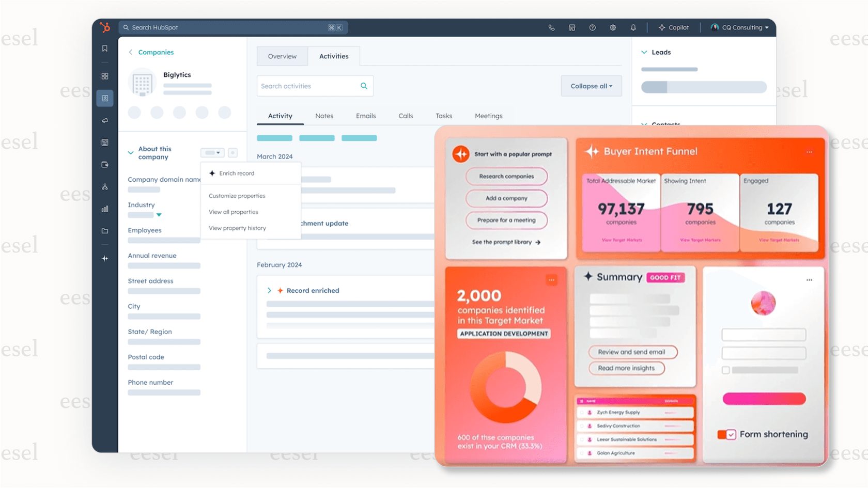Choose View property history from the menu
The height and width of the screenshot is (488, 868).
[237, 228]
